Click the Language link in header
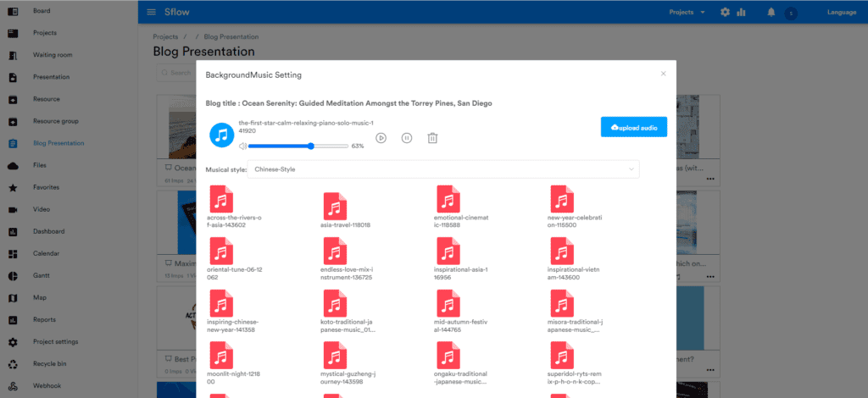868x398 pixels. pos(840,13)
